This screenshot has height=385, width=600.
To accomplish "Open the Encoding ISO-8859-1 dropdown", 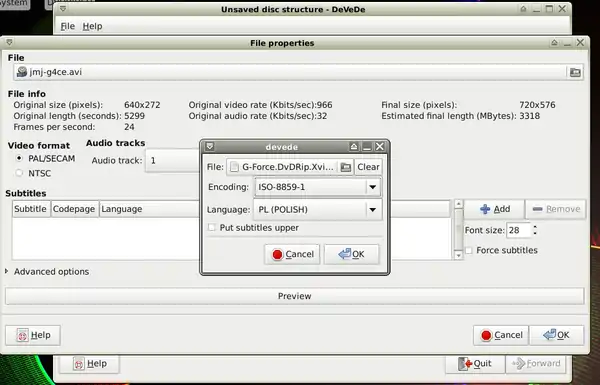I will [318, 187].
